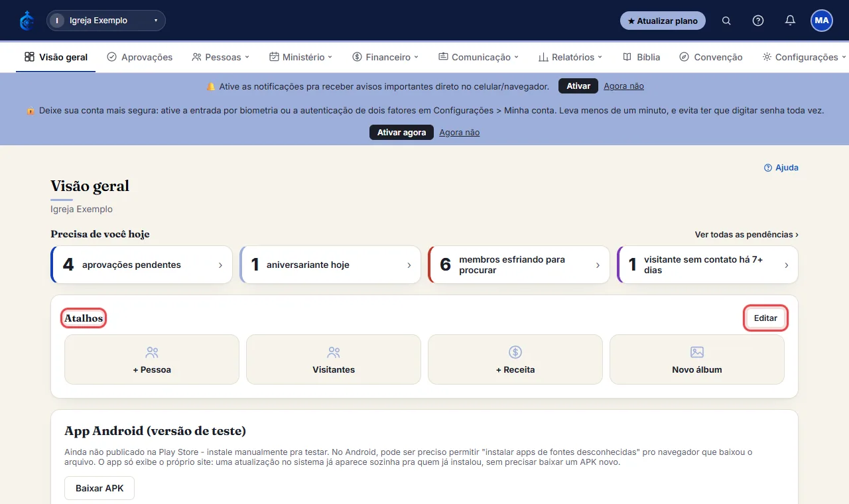Click the arrow on aniversariante hoje card
This screenshot has height=504, width=849.
409,265
